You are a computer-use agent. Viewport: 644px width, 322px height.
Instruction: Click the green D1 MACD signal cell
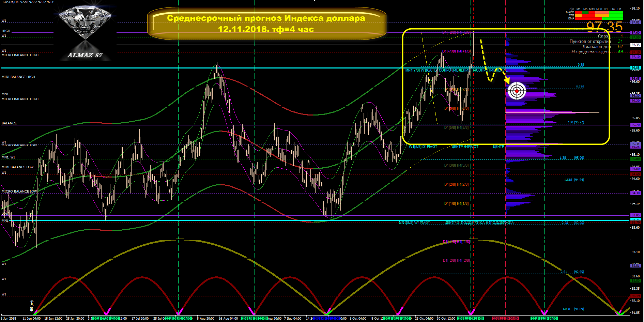pos(619,13)
